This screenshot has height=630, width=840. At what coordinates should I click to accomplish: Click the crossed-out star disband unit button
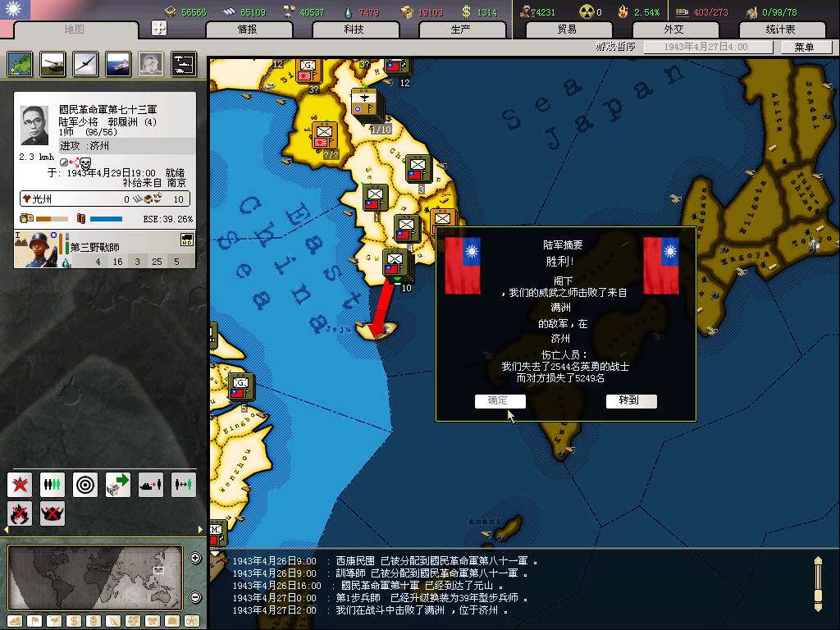pyautogui.click(x=20, y=485)
